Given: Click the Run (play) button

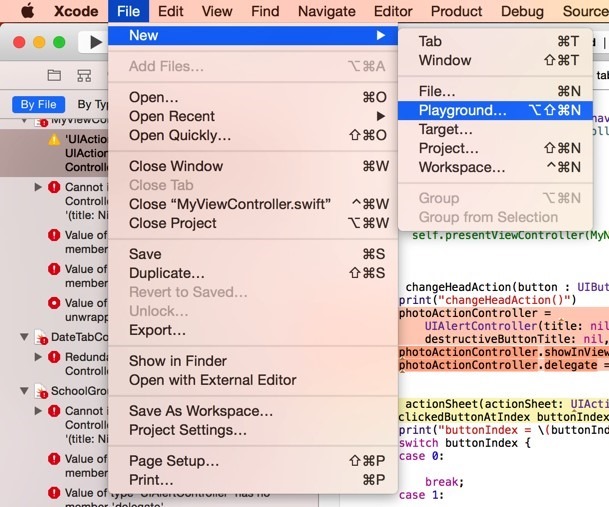Looking at the screenshot, I should (96, 43).
